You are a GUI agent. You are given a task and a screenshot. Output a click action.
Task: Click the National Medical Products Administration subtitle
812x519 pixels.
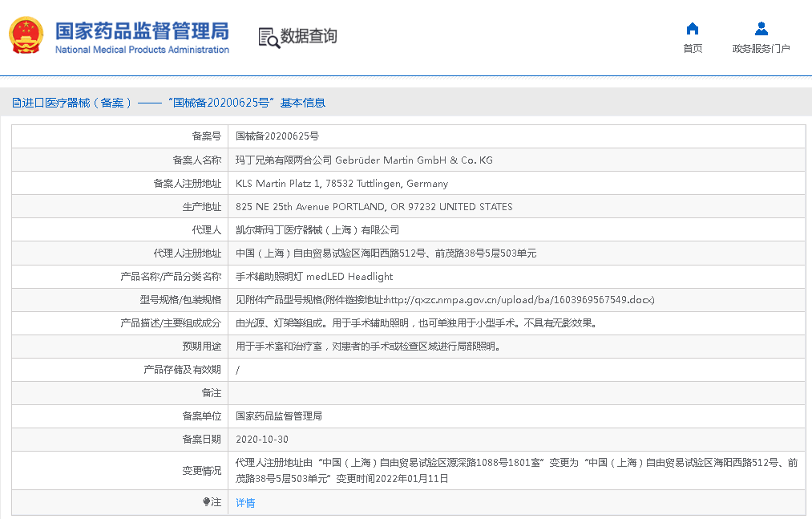[142, 50]
